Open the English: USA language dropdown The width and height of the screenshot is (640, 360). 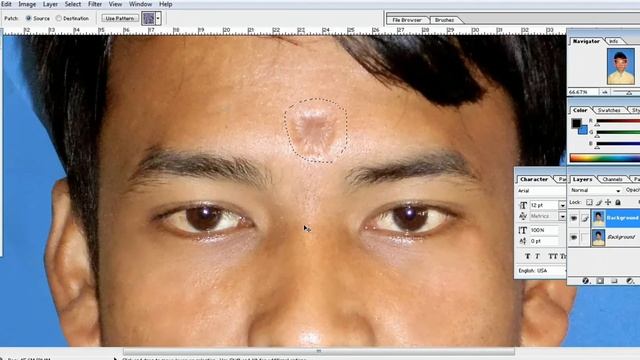coord(542,271)
